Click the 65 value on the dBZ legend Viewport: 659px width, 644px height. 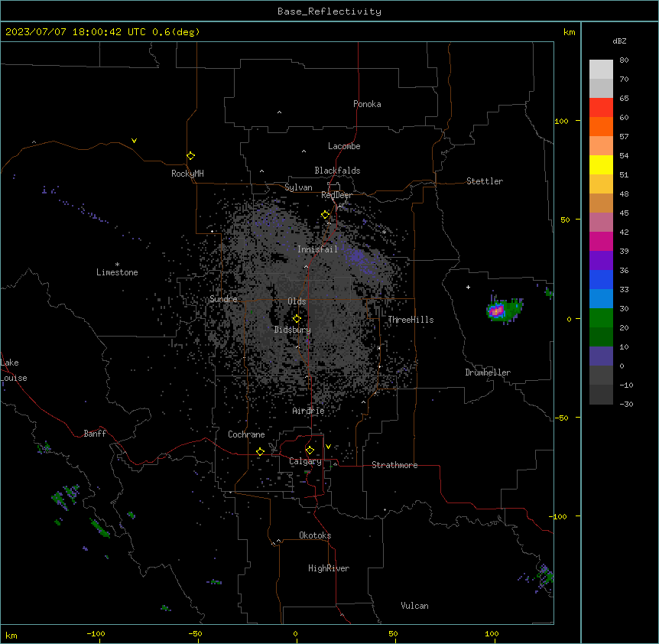pos(624,99)
